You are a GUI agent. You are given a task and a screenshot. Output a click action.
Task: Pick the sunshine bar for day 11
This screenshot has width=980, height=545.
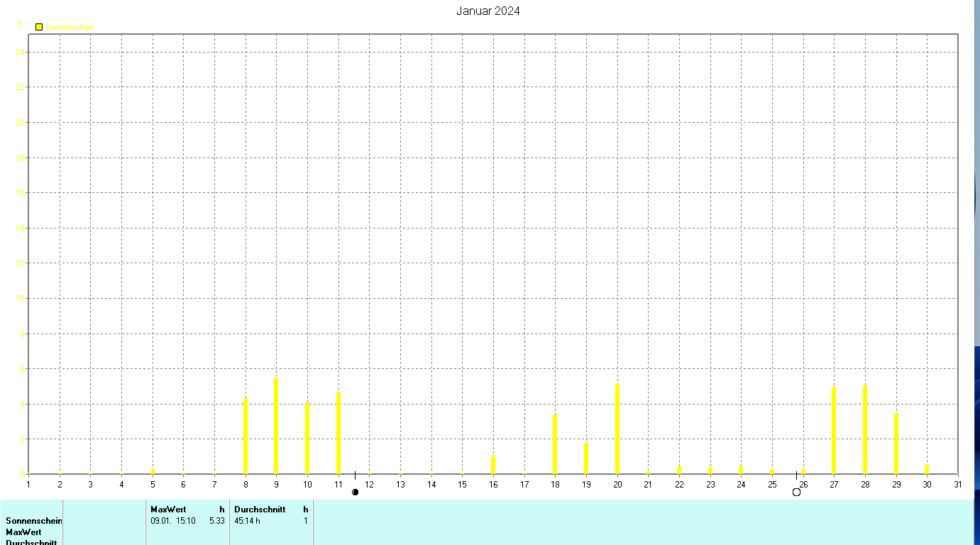[x=338, y=433]
